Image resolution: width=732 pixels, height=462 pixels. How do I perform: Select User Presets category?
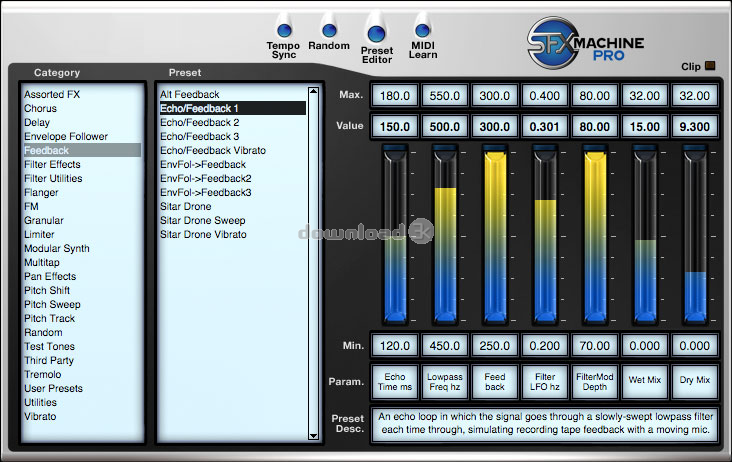(53, 388)
